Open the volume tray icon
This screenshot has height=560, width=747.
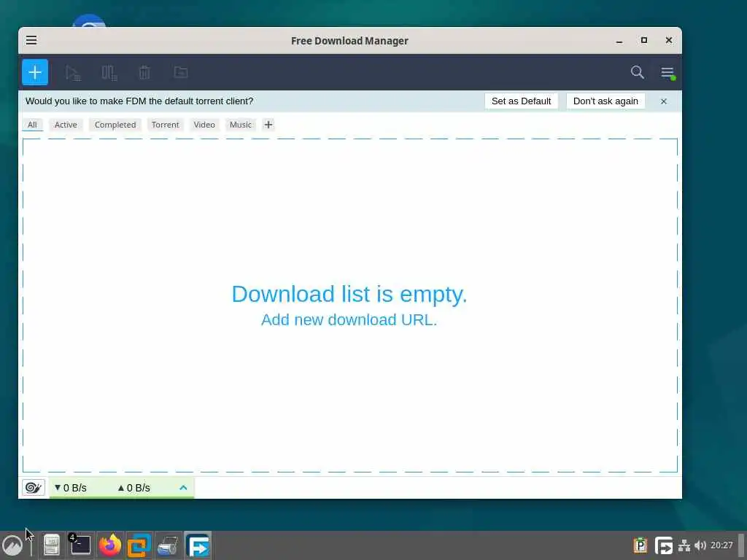tap(700, 545)
